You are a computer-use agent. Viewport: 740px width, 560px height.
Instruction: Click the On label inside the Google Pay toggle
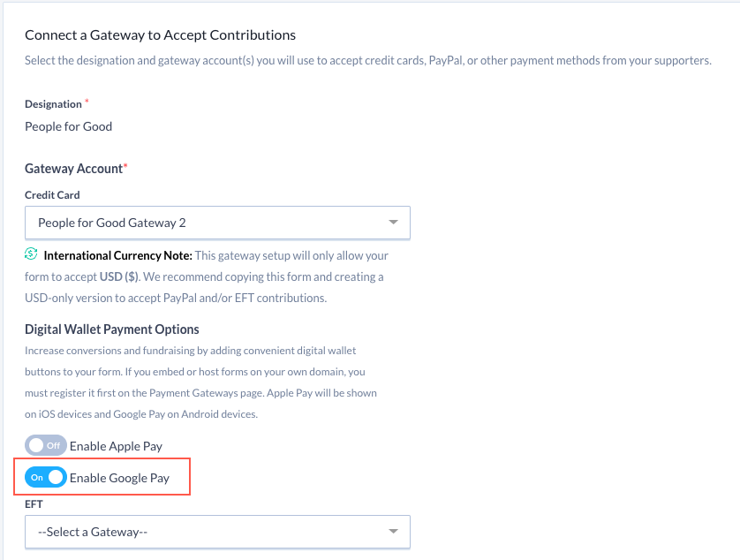[x=37, y=477]
